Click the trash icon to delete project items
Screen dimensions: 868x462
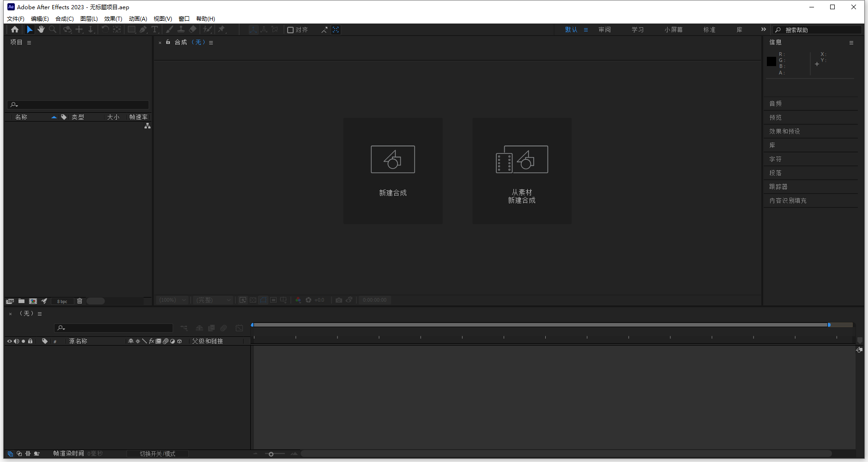coord(79,301)
